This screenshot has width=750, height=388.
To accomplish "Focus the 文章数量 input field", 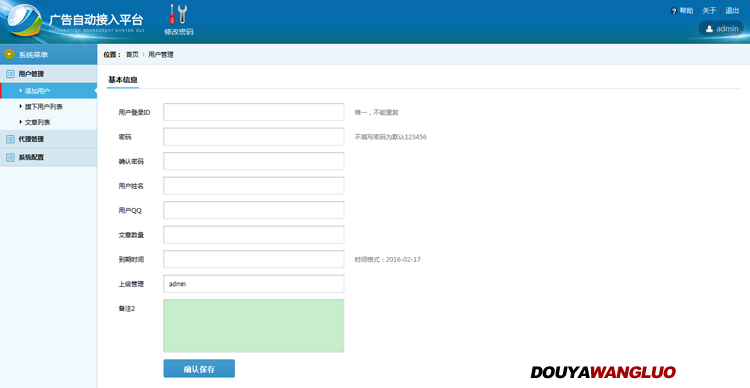I will 254,235.
